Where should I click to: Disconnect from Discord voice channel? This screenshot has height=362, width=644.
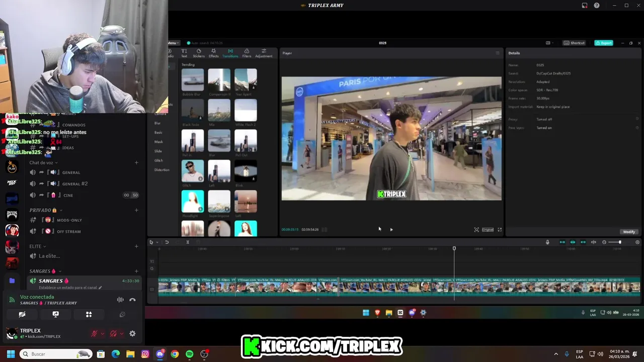coord(132,300)
